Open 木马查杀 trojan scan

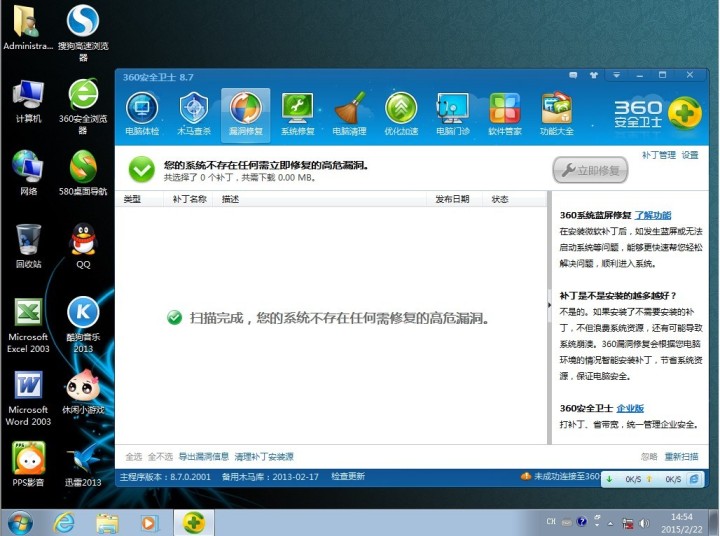(194, 114)
